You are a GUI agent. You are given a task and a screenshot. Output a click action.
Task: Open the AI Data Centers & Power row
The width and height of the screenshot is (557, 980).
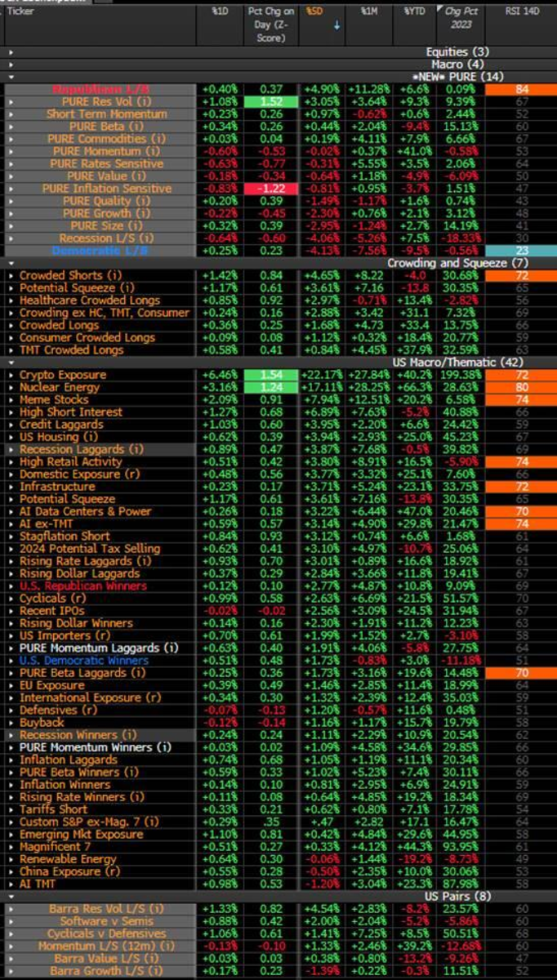85,511
